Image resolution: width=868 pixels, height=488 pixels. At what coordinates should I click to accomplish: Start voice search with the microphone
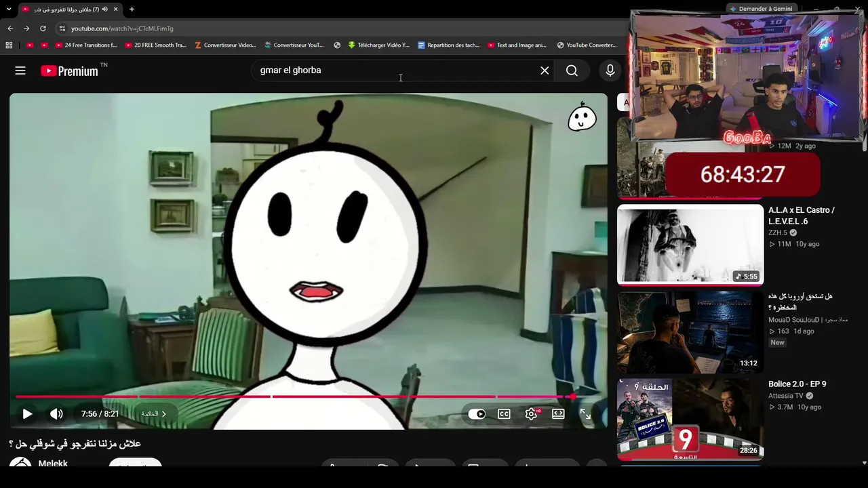coord(610,70)
